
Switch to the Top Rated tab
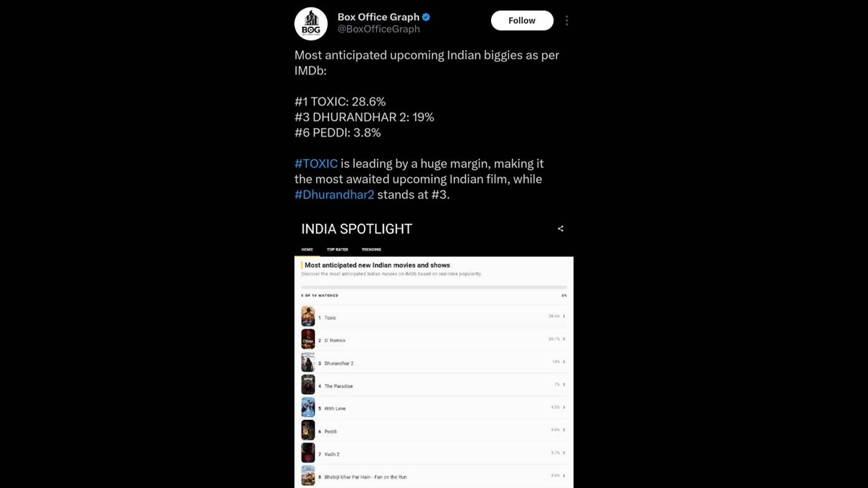point(337,249)
